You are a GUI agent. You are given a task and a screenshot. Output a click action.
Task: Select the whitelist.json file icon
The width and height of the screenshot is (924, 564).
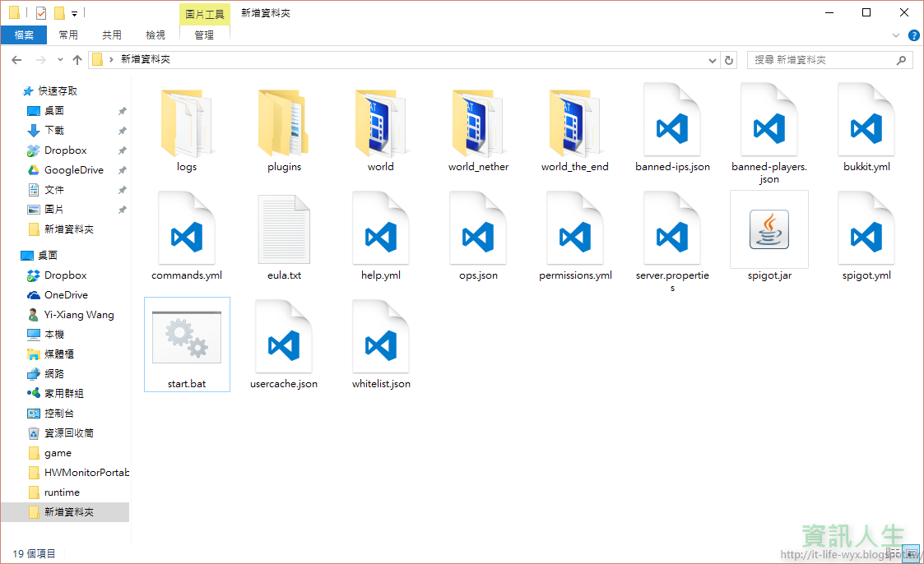pyautogui.click(x=381, y=337)
